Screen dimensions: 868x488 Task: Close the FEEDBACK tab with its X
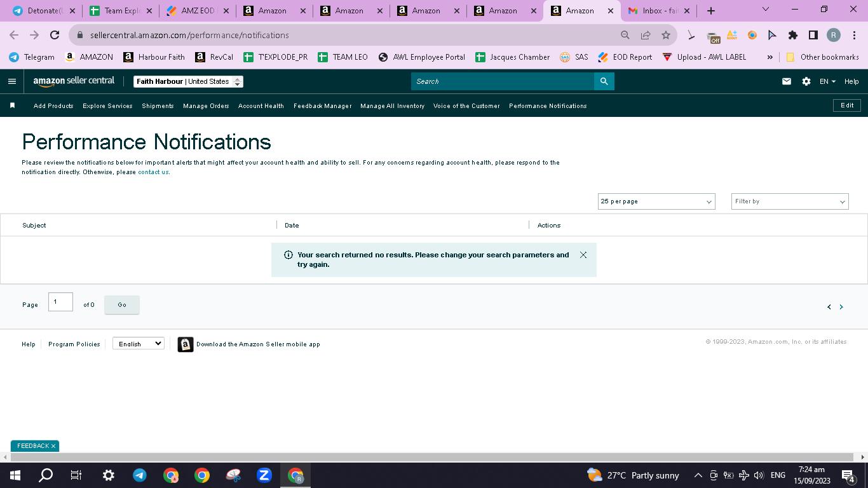click(53, 446)
